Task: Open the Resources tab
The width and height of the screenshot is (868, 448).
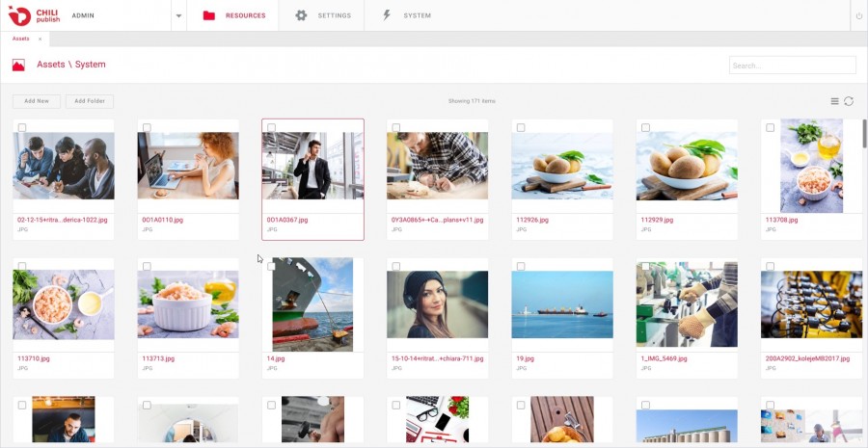Action: point(233,15)
